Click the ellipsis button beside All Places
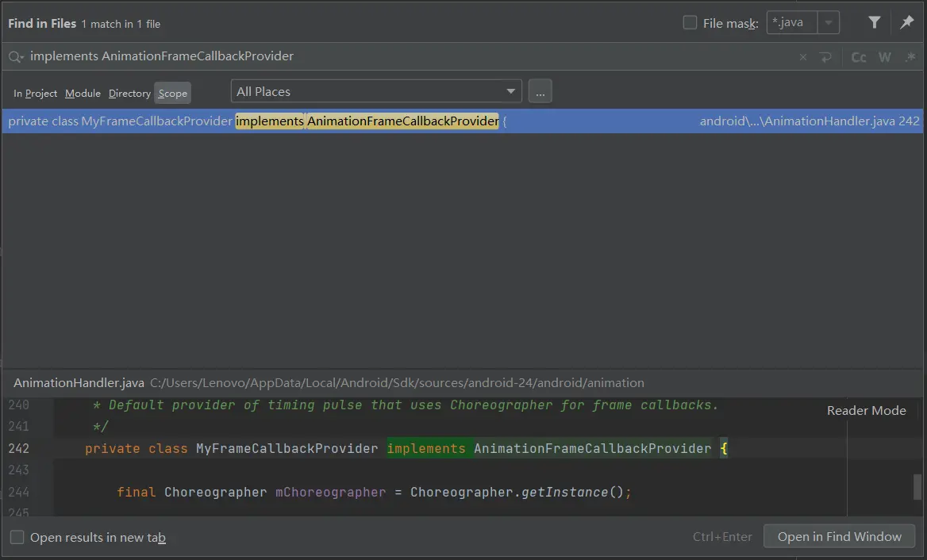Viewport: 927px width, 560px height. click(540, 92)
